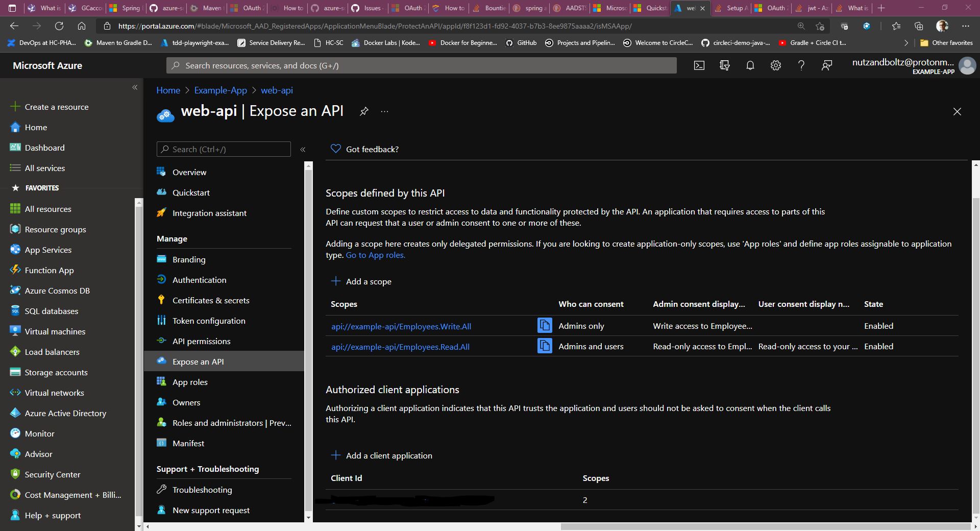The image size is (980, 531).
Task: Pin the Expose an API blade
Action: click(x=364, y=111)
